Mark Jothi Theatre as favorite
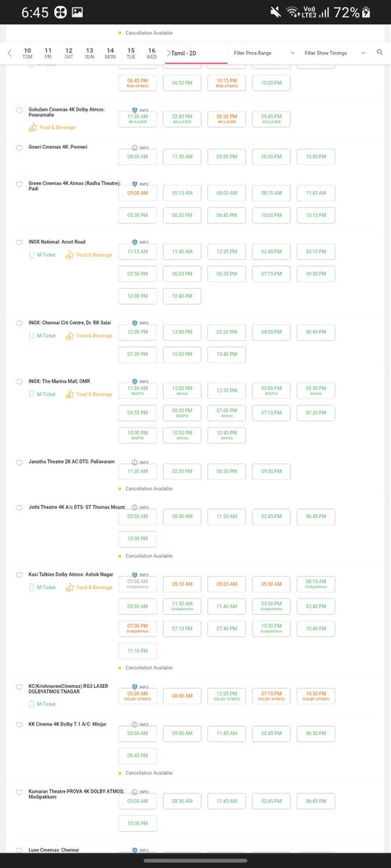Viewport: 391px width, 868px height. pyautogui.click(x=20, y=509)
